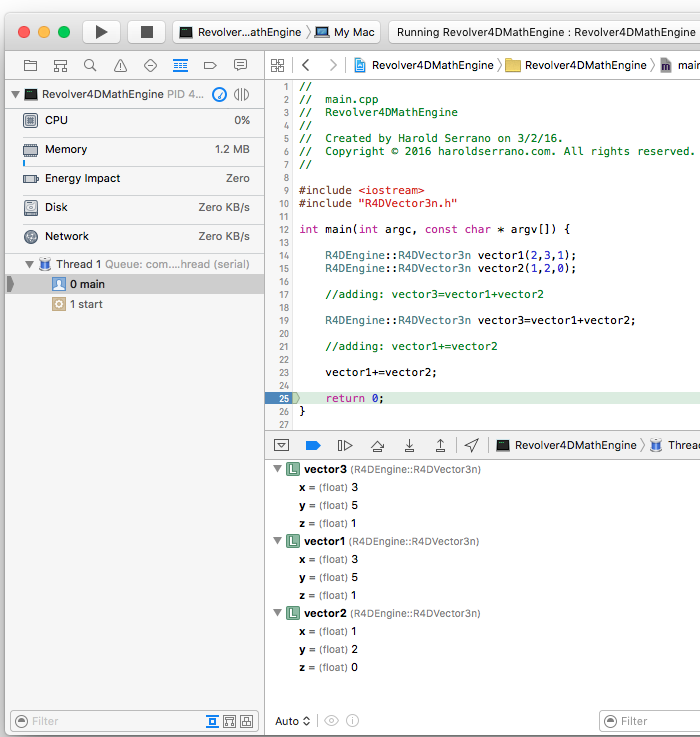Click the return 0; code line
This screenshot has height=737, width=700.
[354, 399]
